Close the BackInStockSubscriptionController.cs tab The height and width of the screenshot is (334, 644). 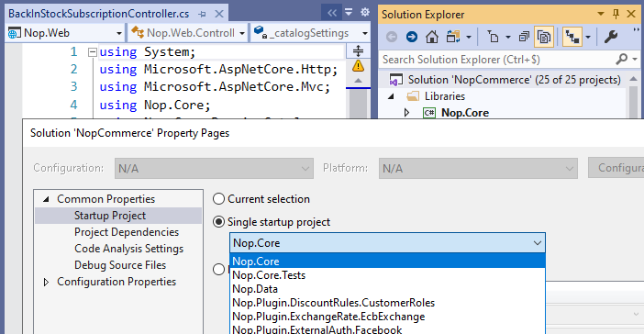coord(219,14)
